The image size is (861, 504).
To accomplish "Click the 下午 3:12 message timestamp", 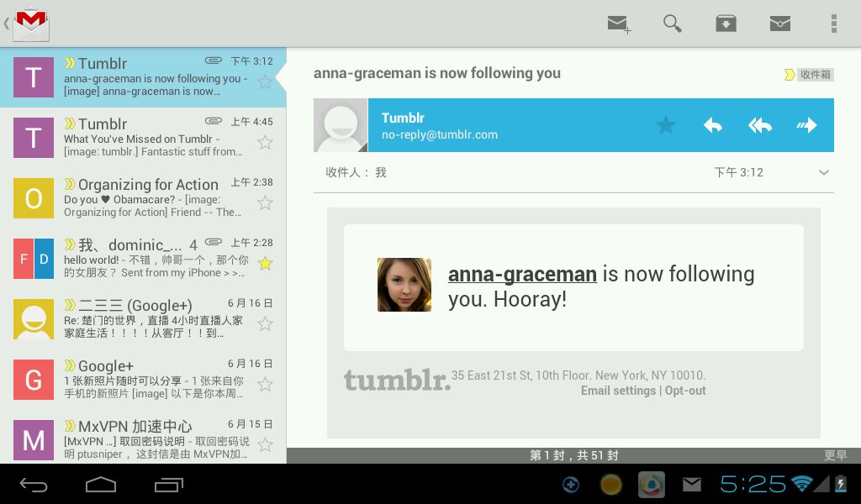I will coord(738,172).
